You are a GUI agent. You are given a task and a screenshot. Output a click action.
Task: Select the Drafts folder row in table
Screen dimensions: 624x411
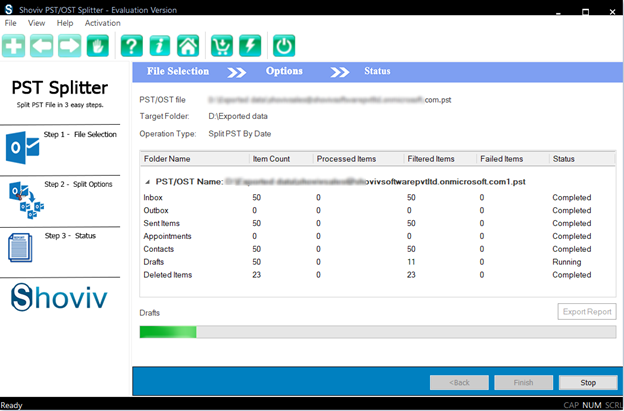coord(377,262)
